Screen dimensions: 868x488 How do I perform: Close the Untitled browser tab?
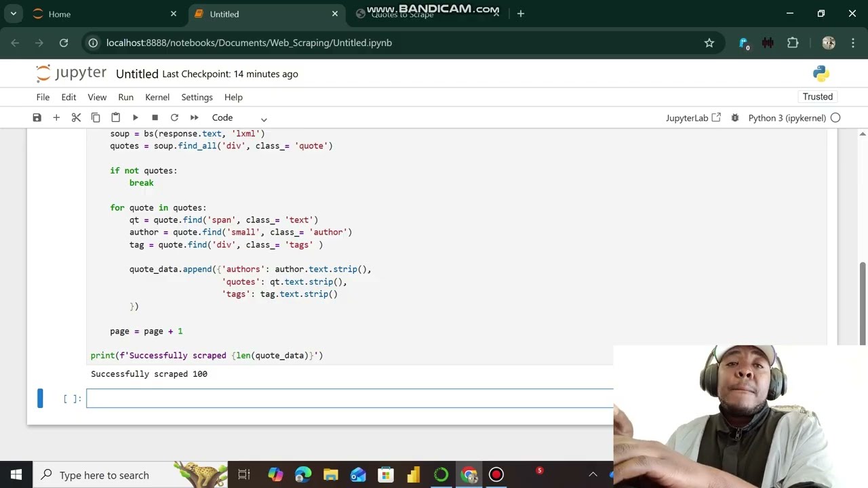(x=335, y=14)
